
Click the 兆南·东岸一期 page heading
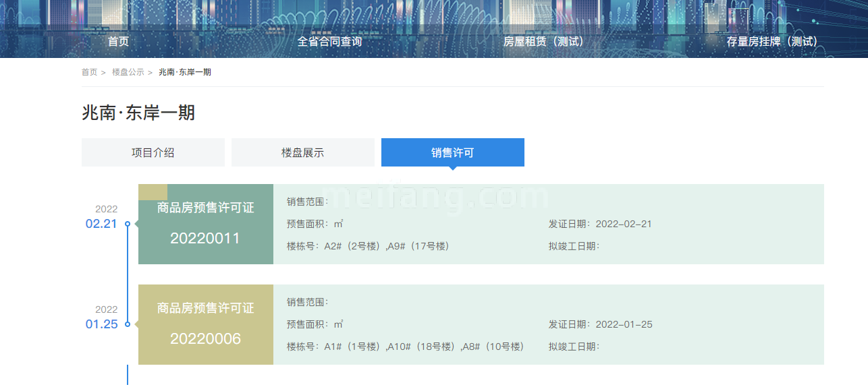click(138, 113)
